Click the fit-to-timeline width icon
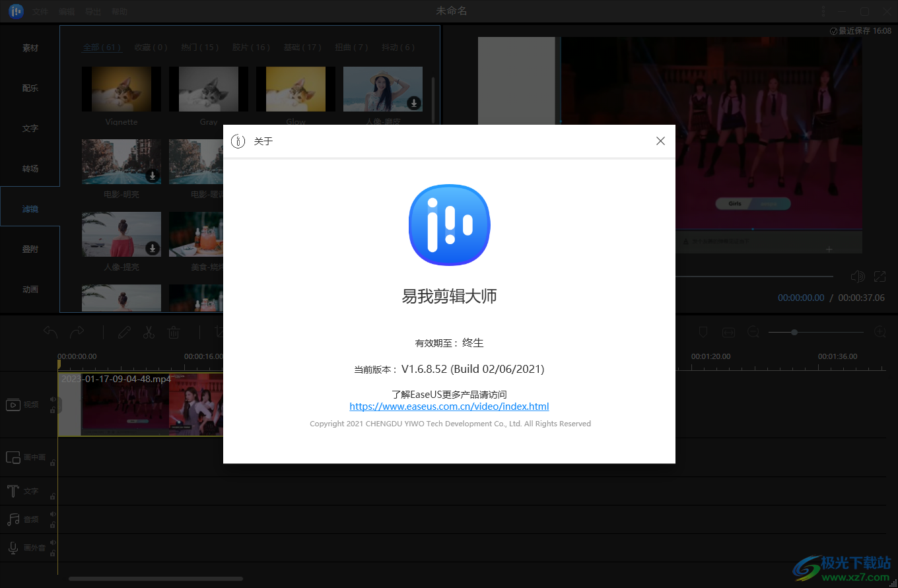 tap(728, 332)
